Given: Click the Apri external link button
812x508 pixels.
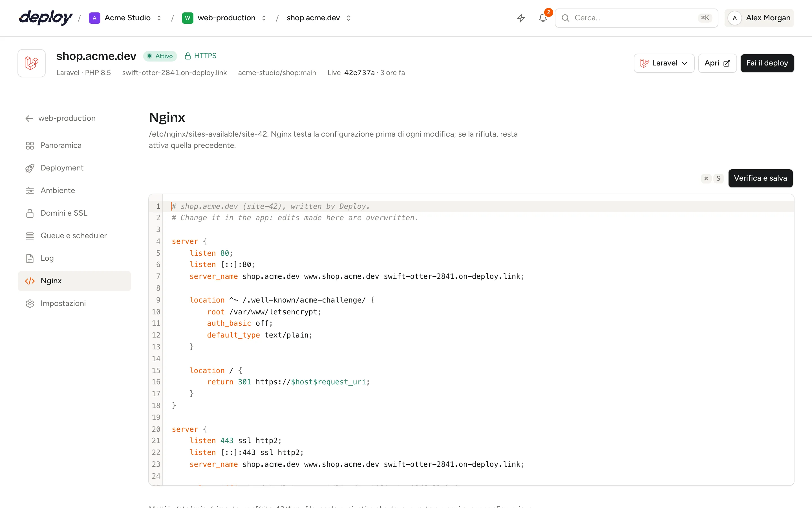Looking at the screenshot, I should click(717, 63).
